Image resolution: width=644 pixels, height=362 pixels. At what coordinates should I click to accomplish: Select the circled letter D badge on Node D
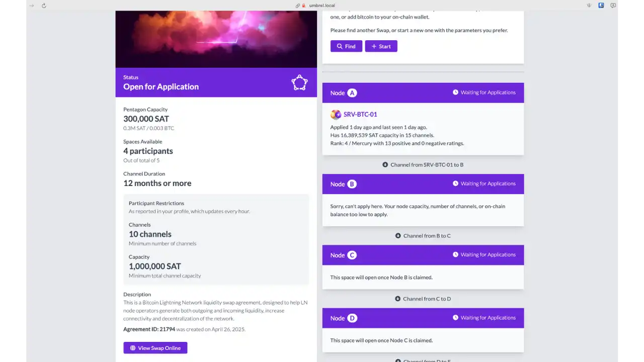pyautogui.click(x=352, y=318)
